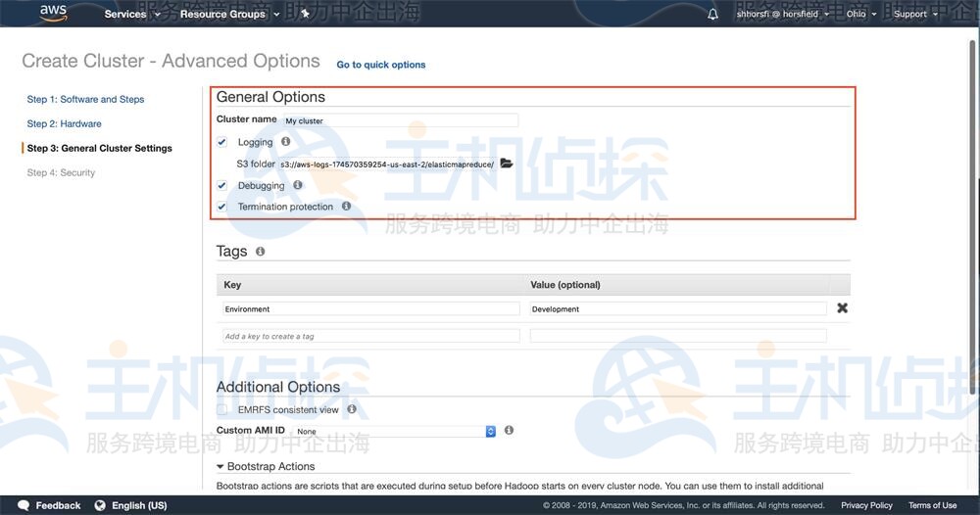Click the AWS logo home icon

(53, 13)
